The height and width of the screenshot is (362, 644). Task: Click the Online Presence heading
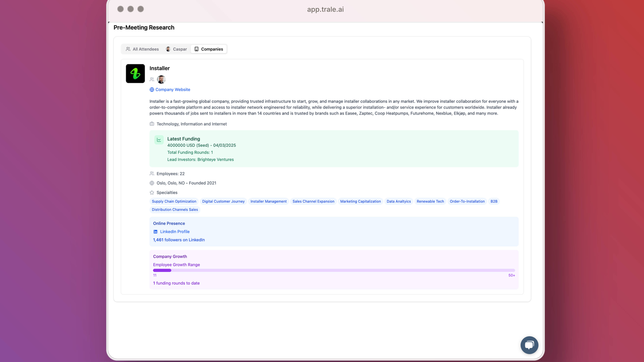[169, 223]
